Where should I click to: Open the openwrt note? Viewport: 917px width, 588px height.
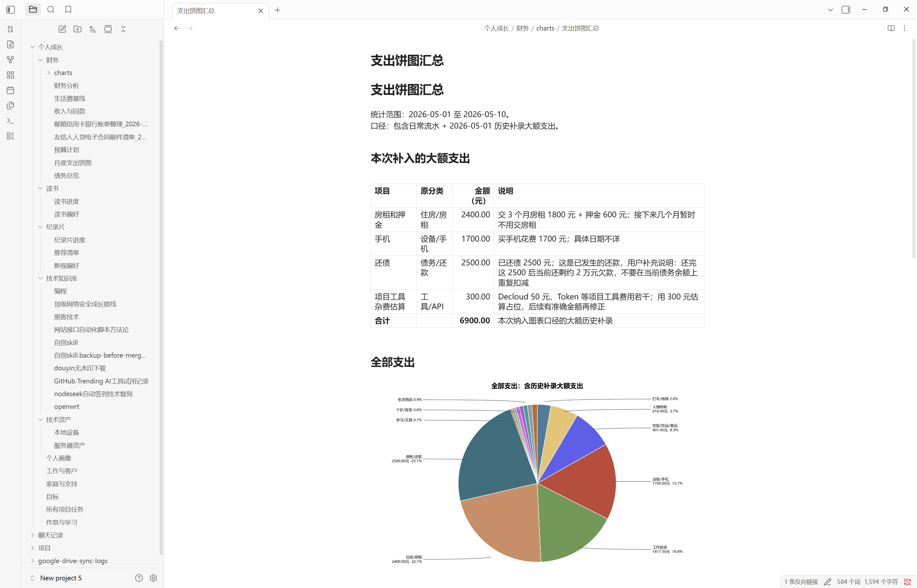[67, 407]
